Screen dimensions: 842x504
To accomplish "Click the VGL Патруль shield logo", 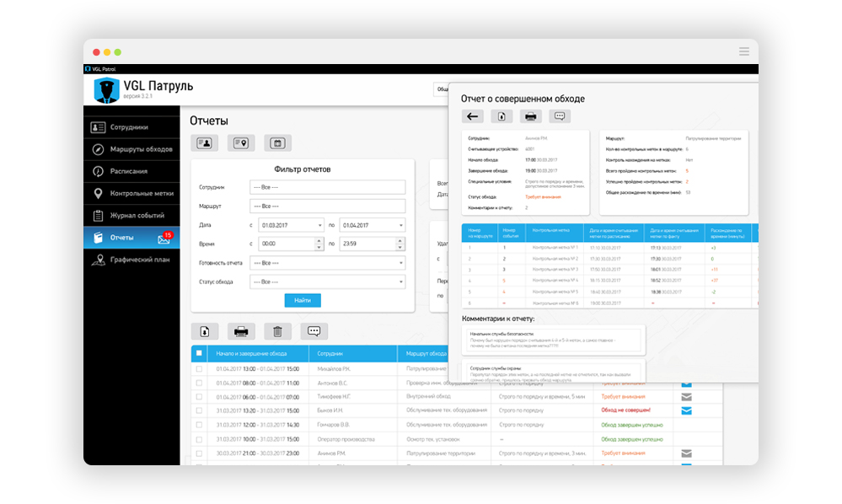I will pyautogui.click(x=106, y=89).
